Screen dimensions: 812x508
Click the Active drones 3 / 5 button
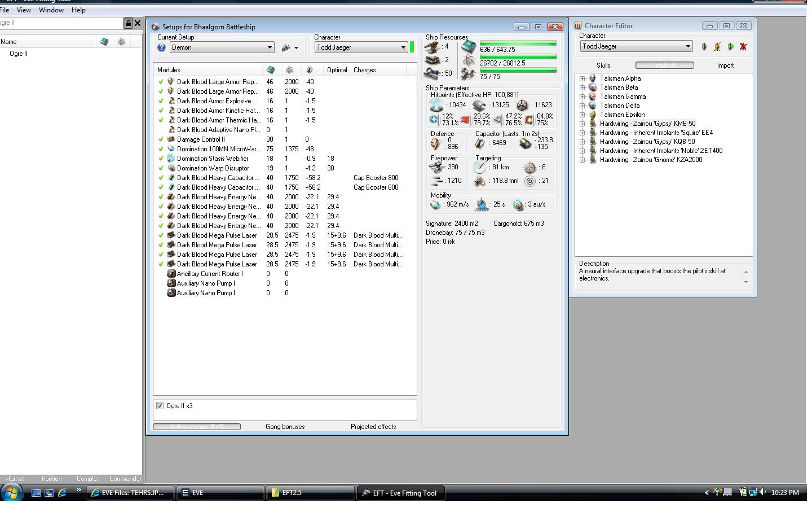point(197,427)
